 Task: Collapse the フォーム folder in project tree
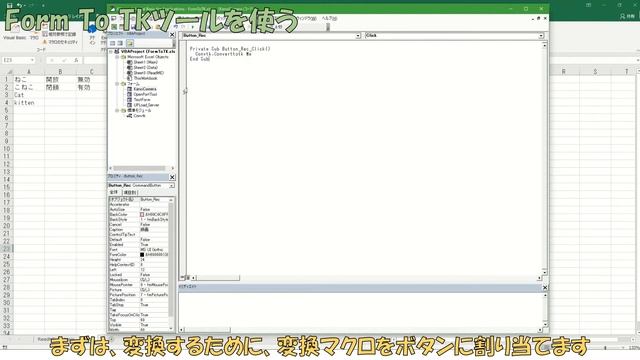coord(117,84)
